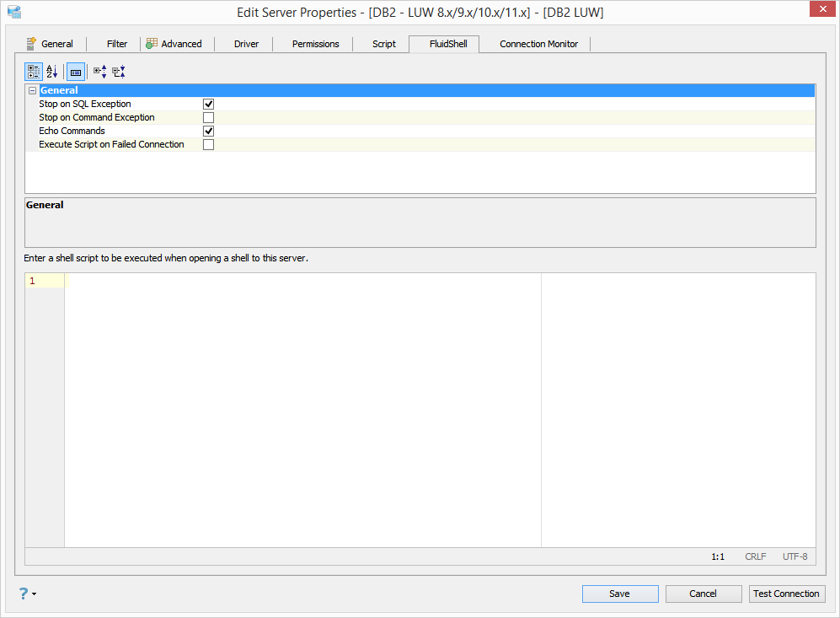Screen dimensions: 840x618
Task: Click the collapse all categories icon
Action: pyautogui.click(x=119, y=72)
